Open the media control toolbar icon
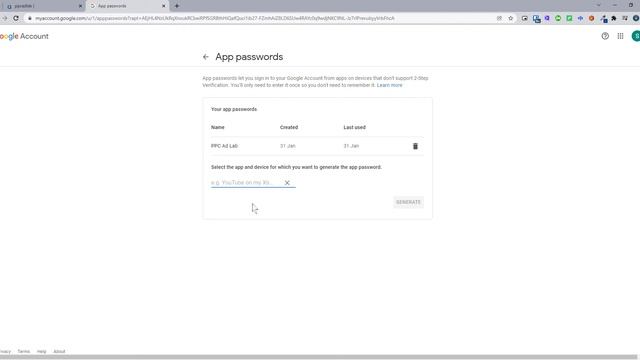 (625, 18)
